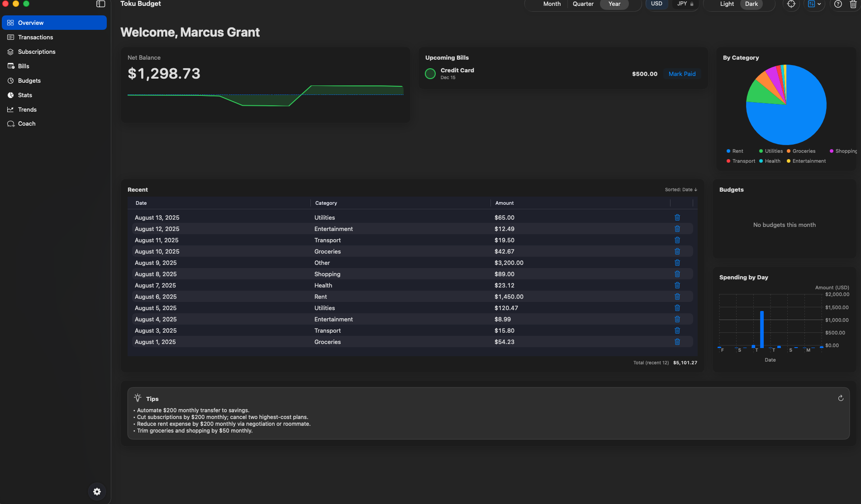Screen dimensions: 861x504
Task: Mark the Credit Card bill circle as done
Action: (x=430, y=74)
